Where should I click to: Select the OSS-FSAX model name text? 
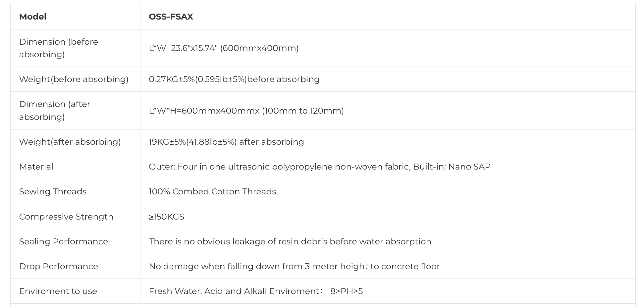[x=171, y=17]
